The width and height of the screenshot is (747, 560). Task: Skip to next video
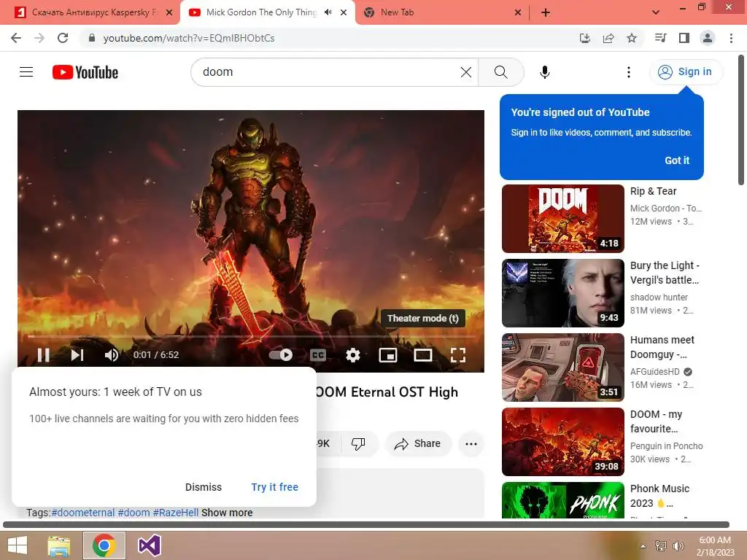pos(77,355)
